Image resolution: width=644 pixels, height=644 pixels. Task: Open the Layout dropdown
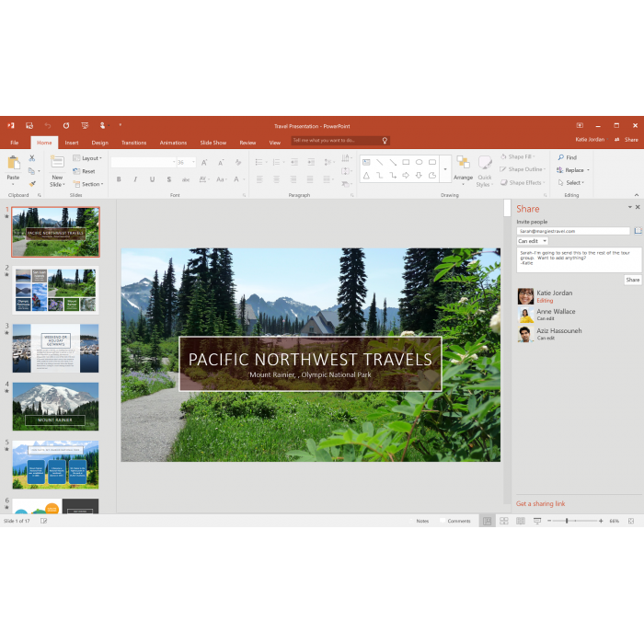[87, 158]
